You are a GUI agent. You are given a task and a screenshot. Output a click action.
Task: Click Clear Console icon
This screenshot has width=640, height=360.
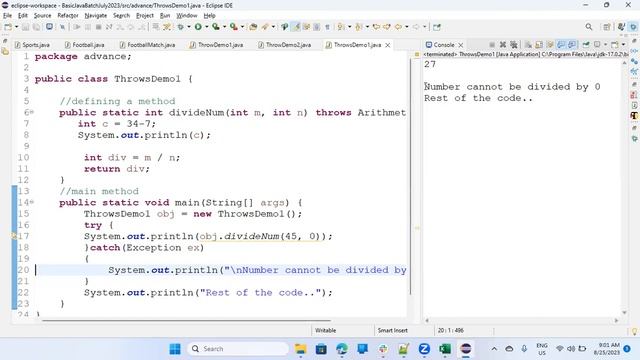[528, 44]
